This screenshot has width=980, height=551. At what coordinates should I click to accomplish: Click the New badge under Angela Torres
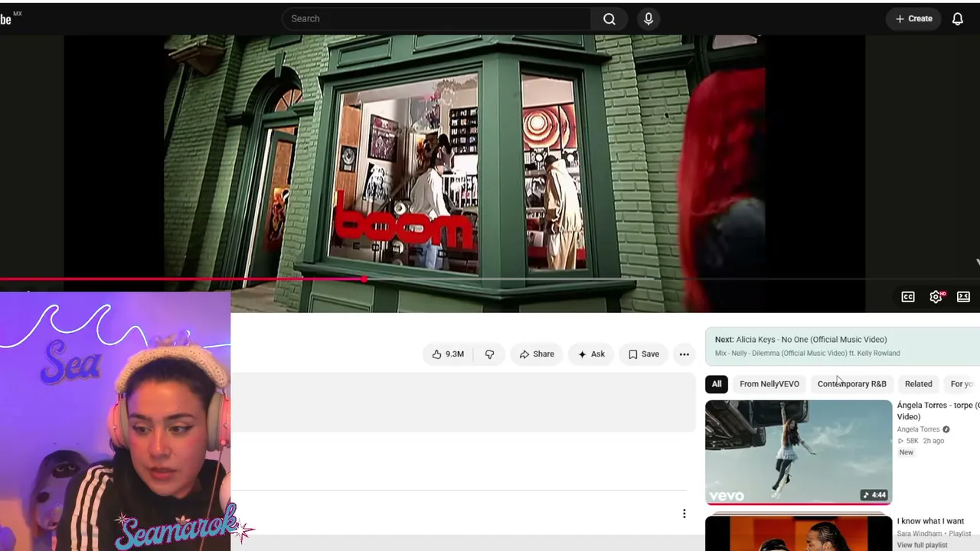906,452
